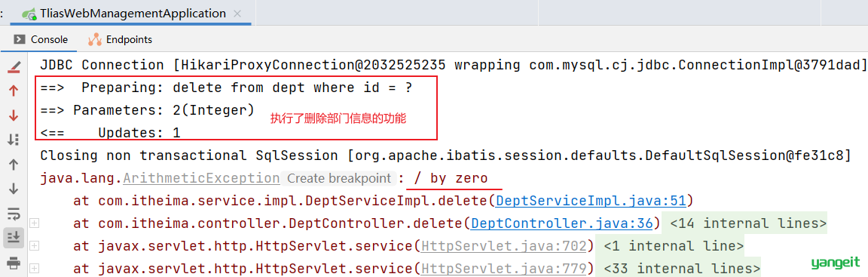The width and height of the screenshot is (868, 277).
Task: Toggle soft-wrap in the console
Action: click(14, 213)
